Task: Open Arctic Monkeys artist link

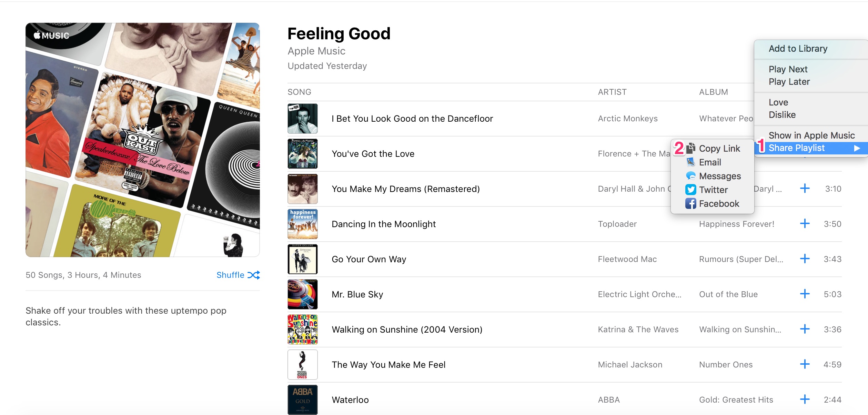Action: pos(627,119)
